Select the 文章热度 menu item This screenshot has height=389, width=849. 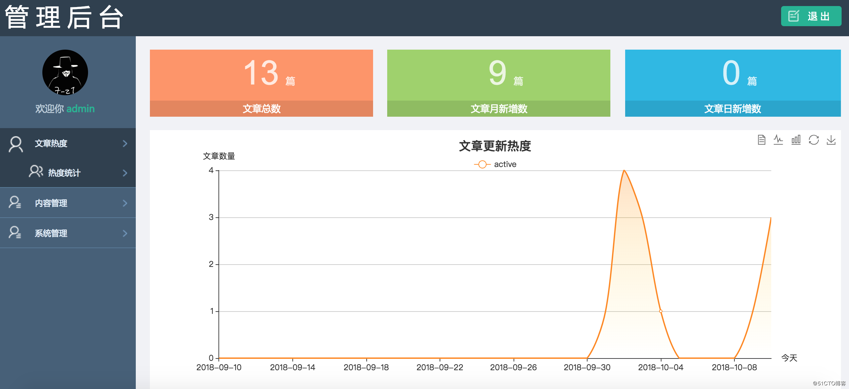tap(68, 143)
